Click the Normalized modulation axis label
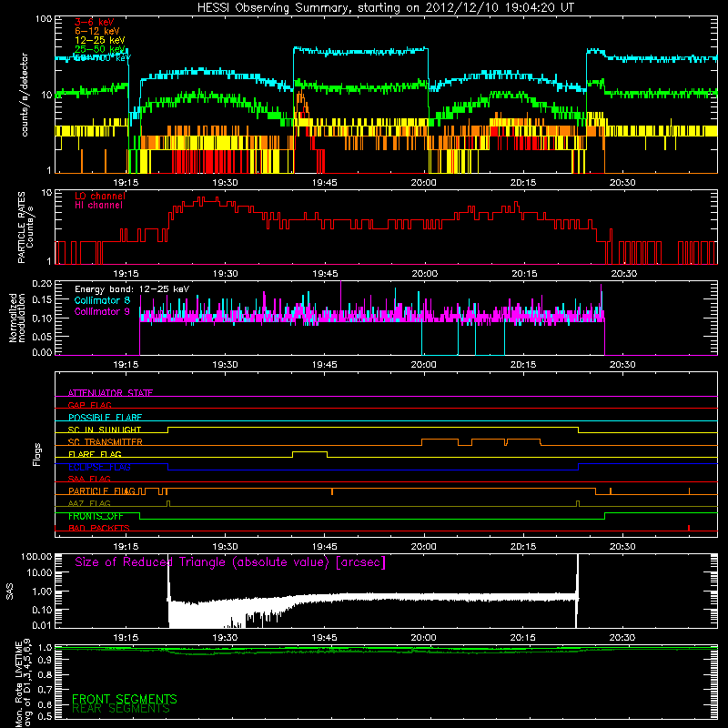728x728 pixels. point(16,318)
